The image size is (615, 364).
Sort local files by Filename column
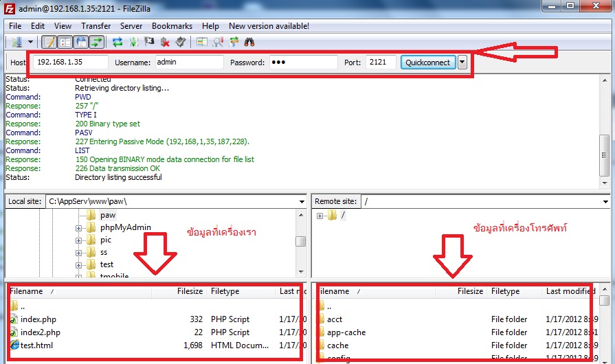tap(79, 291)
